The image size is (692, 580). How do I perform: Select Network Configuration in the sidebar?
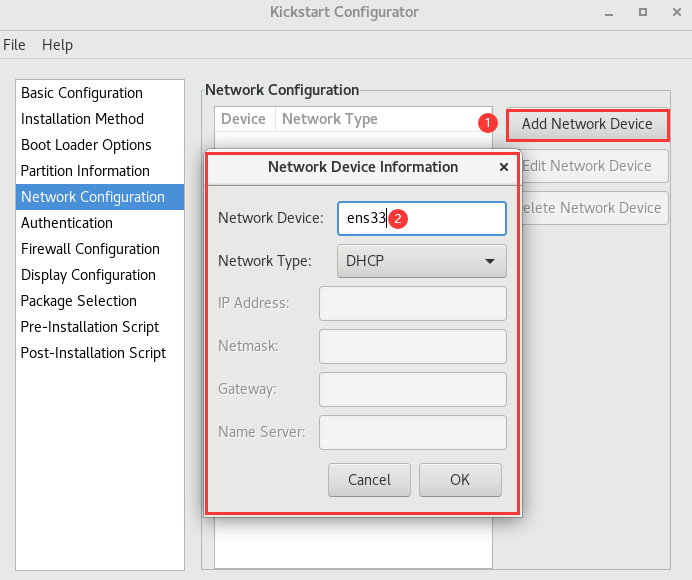100,197
